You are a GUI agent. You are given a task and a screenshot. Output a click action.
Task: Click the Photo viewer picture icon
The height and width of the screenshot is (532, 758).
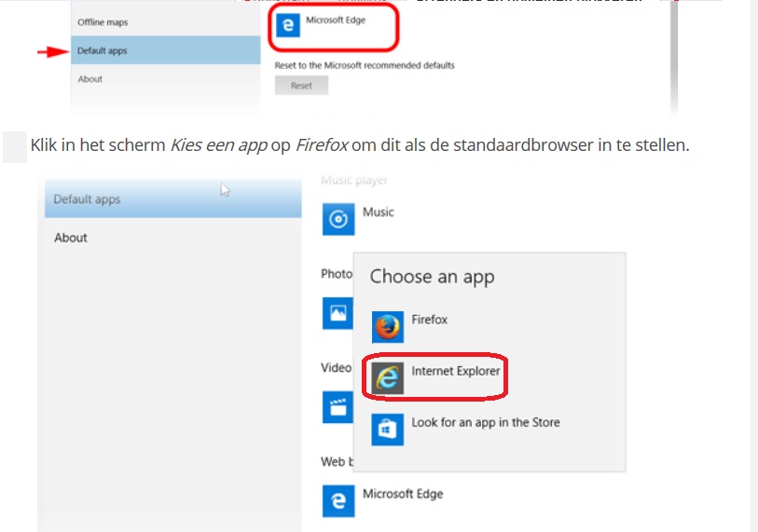(338, 313)
